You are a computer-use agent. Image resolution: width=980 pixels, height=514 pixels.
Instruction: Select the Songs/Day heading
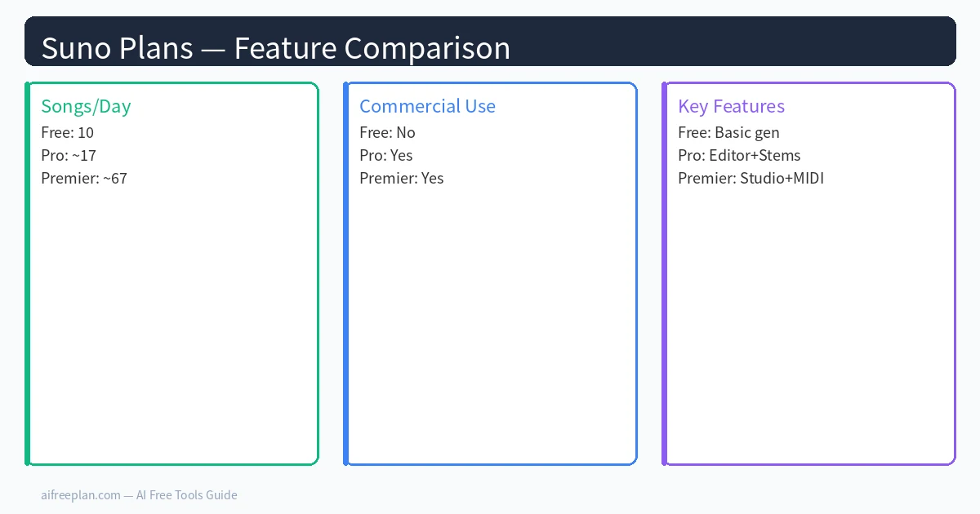point(86,106)
